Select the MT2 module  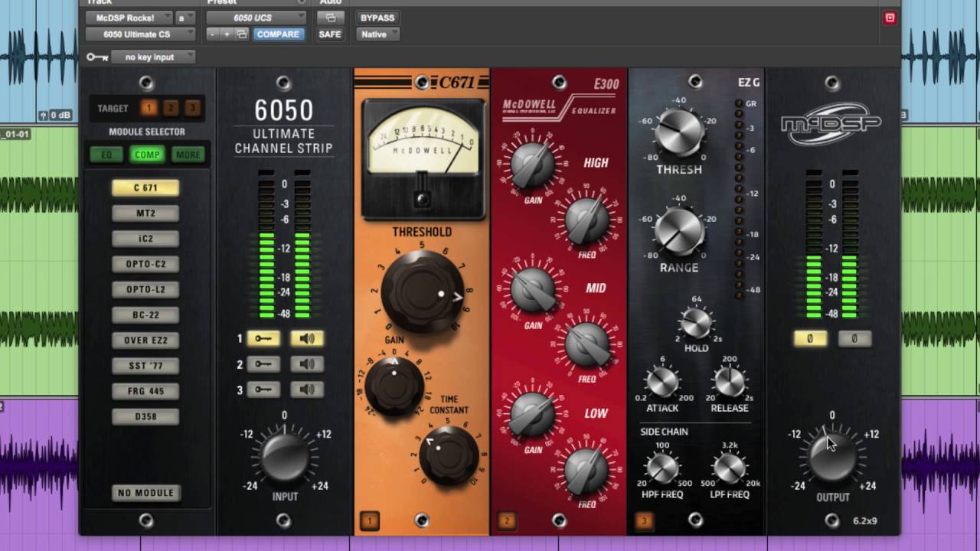pos(145,214)
